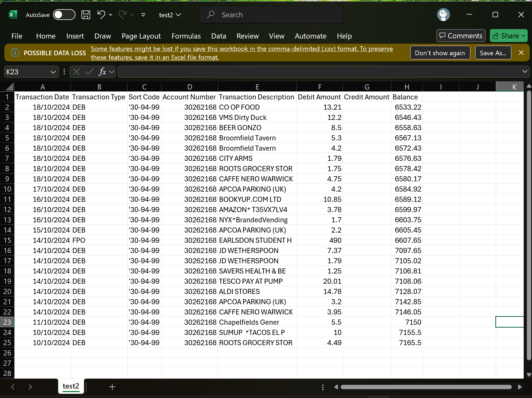Image resolution: width=532 pixels, height=398 pixels.
Task: Expand the formula bar chevron
Action: [x=524, y=71]
